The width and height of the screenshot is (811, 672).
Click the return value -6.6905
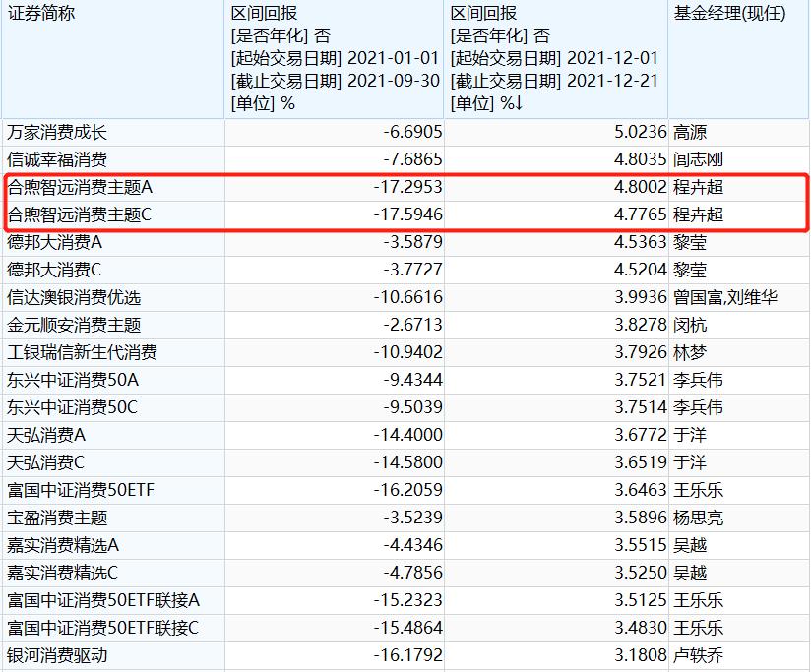pyautogui.click(x=412, y=132)
